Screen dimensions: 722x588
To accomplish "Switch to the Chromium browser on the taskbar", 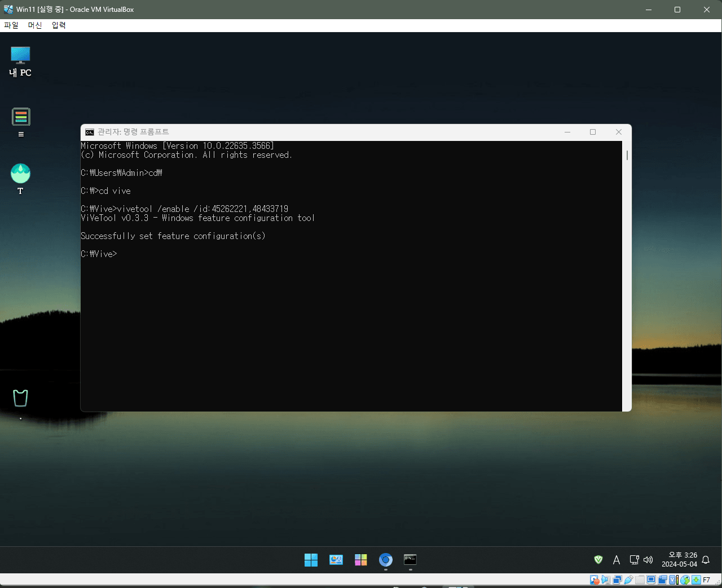I will [x=386, y=560].
